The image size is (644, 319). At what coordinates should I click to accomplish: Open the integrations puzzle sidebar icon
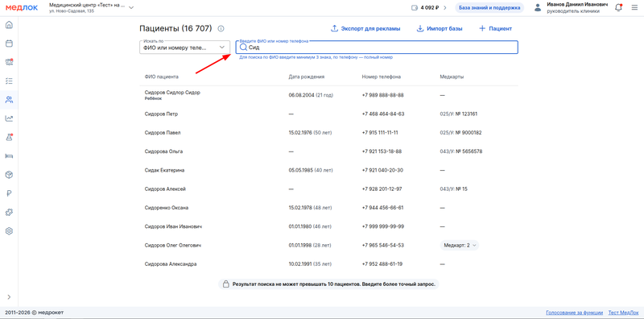[9, 212]
